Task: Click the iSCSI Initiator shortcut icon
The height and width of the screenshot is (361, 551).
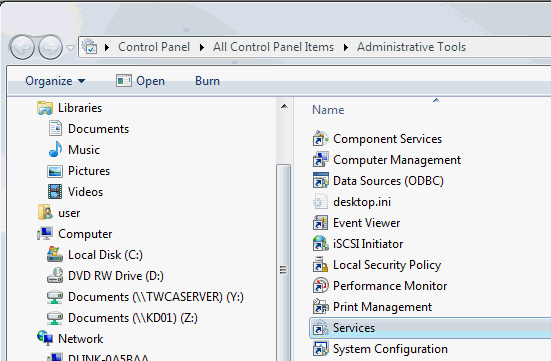Action: click(x=320, y=243)
